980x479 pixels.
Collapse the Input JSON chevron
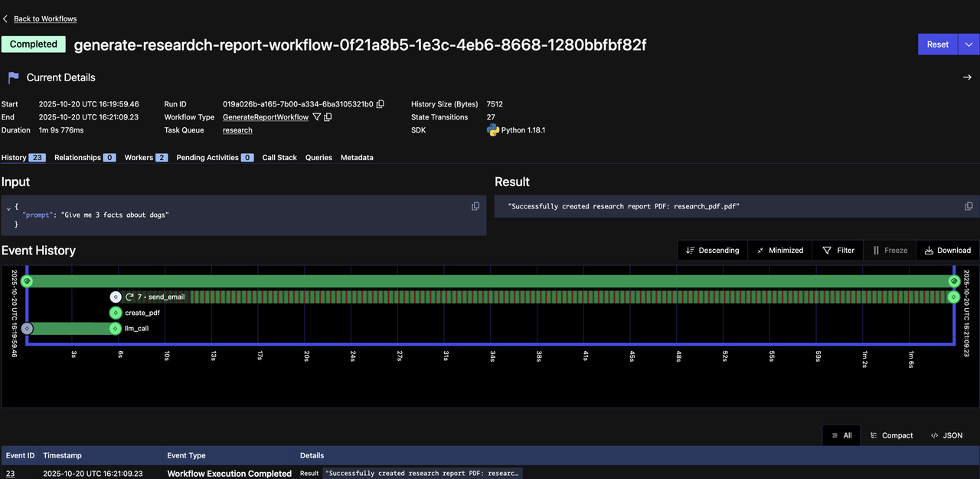8,208
